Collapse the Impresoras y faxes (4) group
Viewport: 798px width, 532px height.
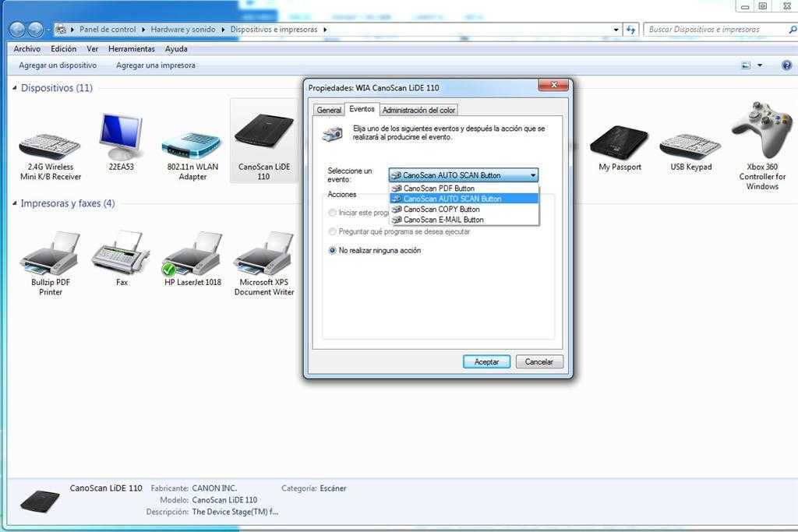(x=15, y=203)
